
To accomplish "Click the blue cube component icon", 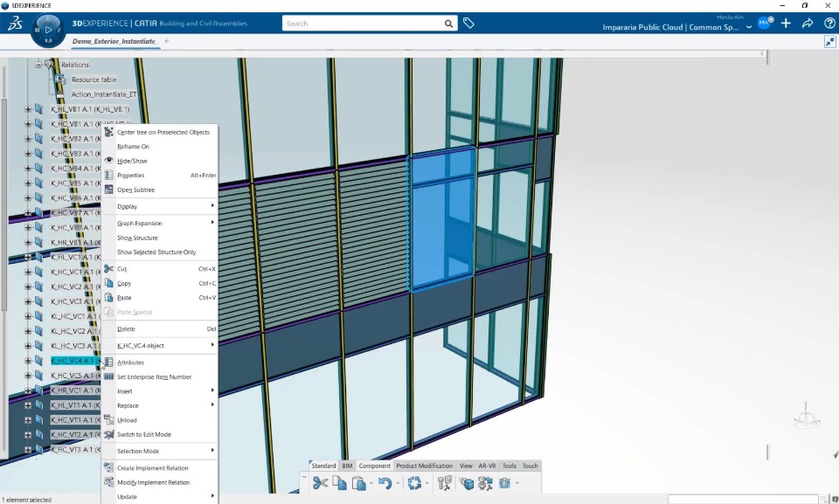I will point(467,483).
